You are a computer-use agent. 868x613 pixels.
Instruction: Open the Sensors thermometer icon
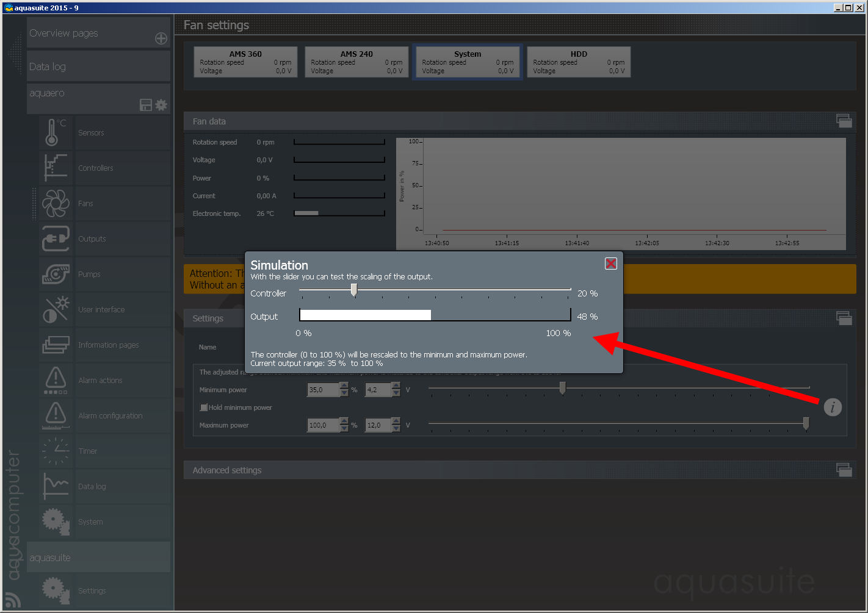coord(55,132)
